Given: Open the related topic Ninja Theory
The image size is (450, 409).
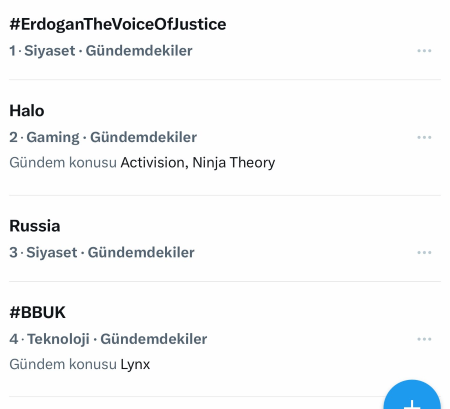Looking at the screenshot, I should [x=234, y=163].
